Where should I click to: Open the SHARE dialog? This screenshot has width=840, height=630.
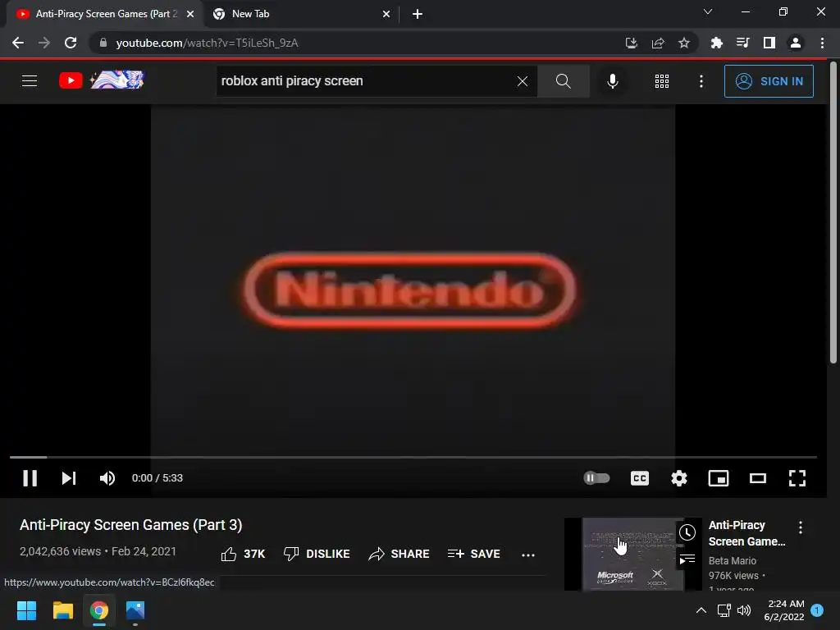click(399, 554)
